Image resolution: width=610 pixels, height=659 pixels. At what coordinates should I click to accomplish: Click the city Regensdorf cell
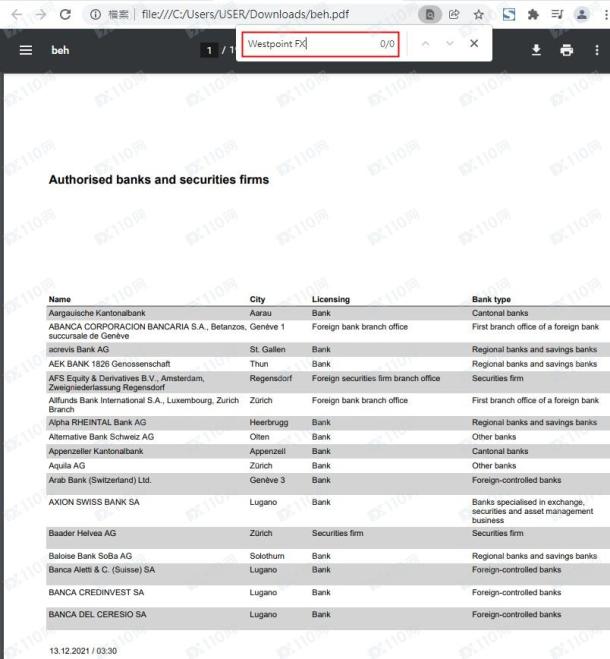271,378
